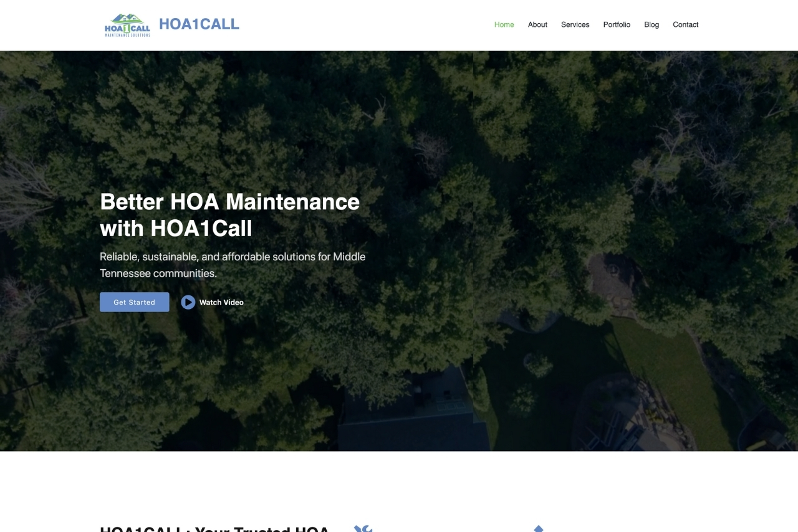Screen dimensions: 798x532
Task: Click the blue play circle icon
Action: pyautogui.click(x=188, y=302)
